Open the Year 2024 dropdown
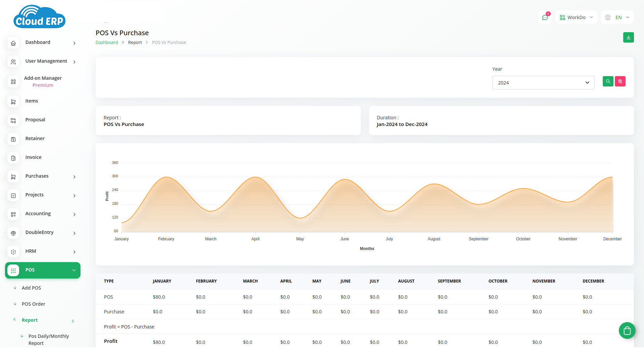Screen dimensions: 644x362 (543, 83)
